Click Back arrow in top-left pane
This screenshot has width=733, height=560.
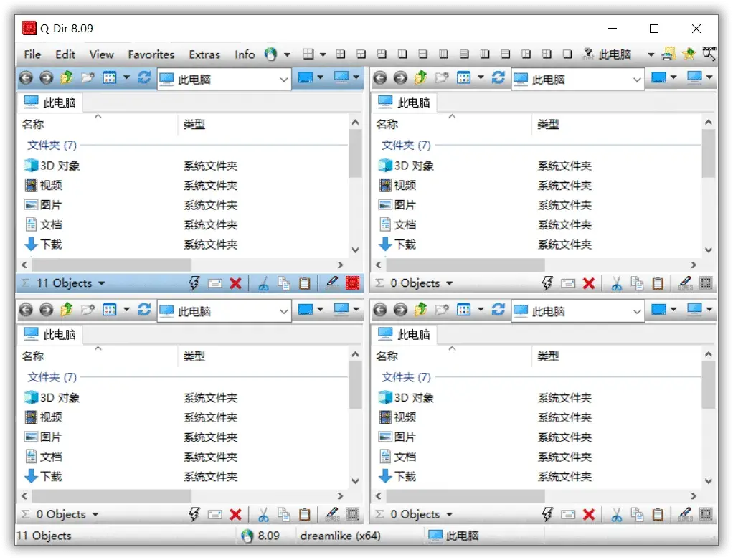[x=26, y=77]
